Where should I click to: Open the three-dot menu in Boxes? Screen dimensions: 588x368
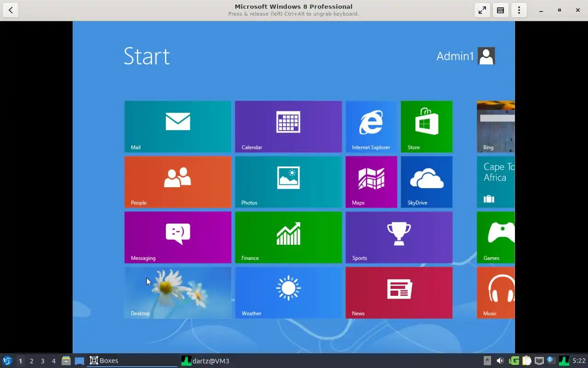point(519,10)
